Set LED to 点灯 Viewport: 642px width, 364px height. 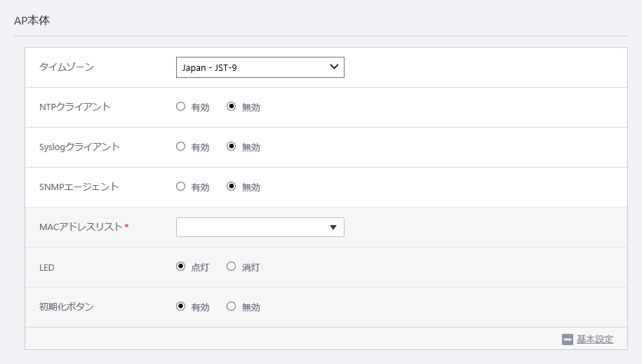180,267
